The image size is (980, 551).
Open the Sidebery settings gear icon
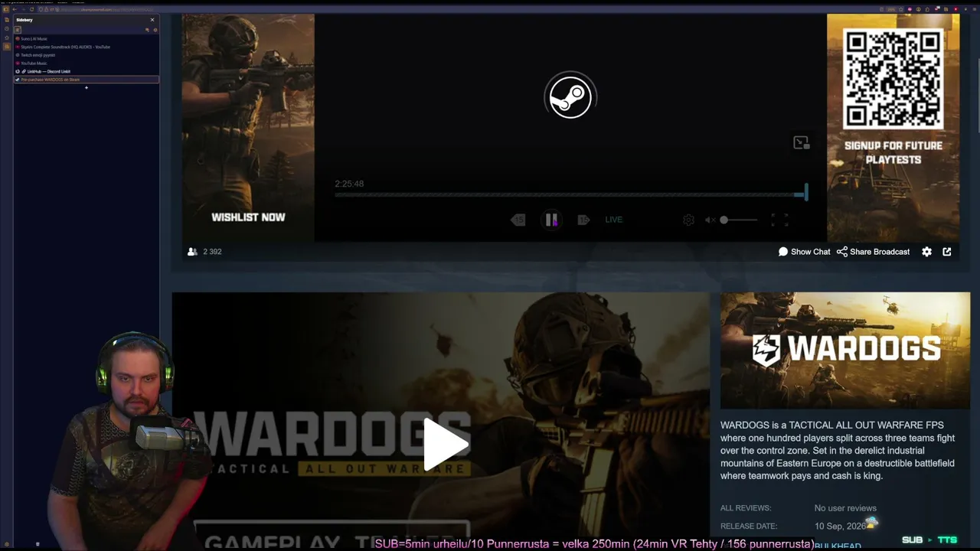[x=155, y=30]
